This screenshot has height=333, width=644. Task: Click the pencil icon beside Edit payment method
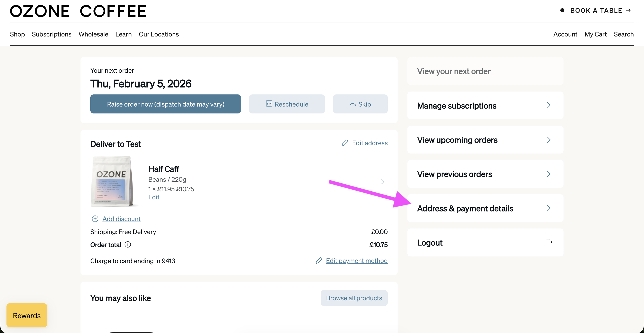point(319,261)
